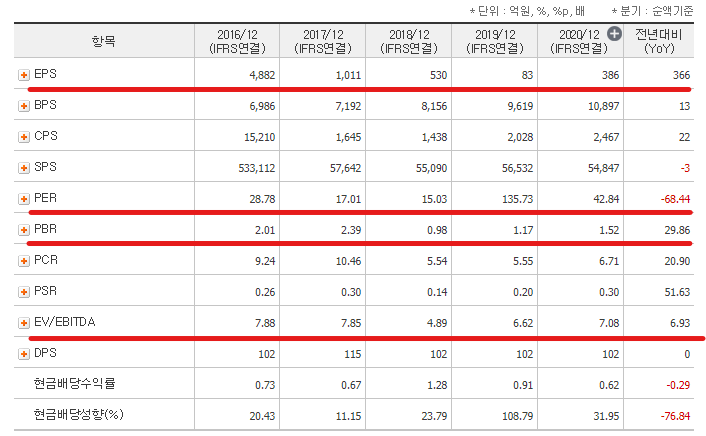This screenshot has height=436, width=706.
Task: Click the 현금배당성향 YoY value -76.84
Action: tap(675, 416)
